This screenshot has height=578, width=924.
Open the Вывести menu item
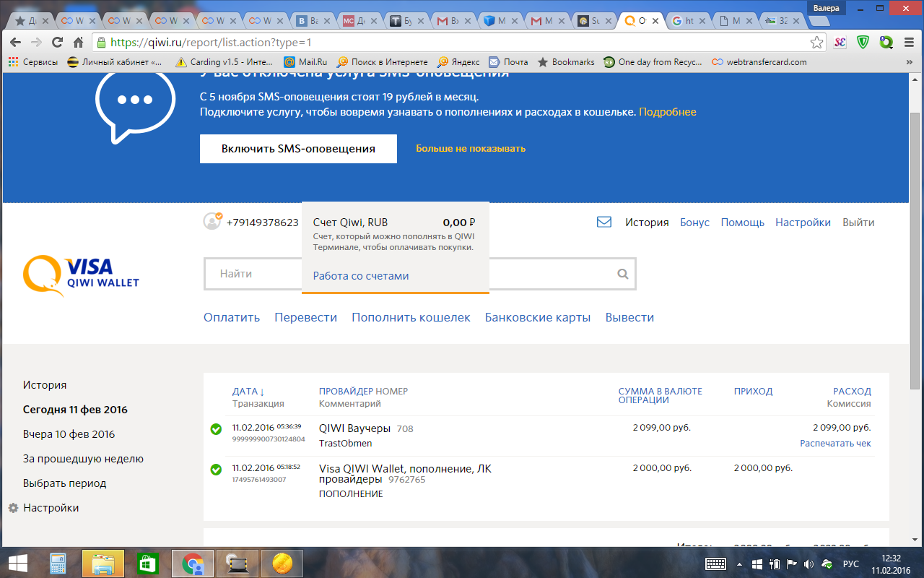click(629, 317)
